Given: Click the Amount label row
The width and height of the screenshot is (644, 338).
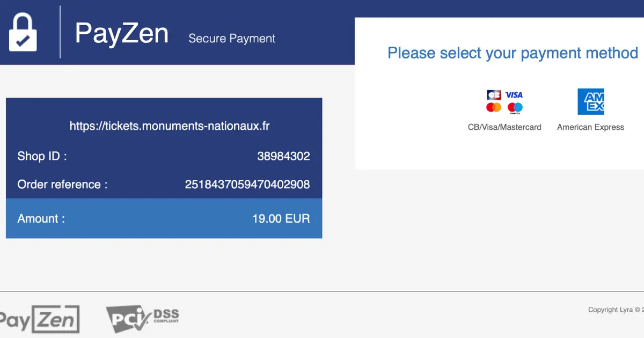Looking at the screenshot, I should [x=164, y=218].
